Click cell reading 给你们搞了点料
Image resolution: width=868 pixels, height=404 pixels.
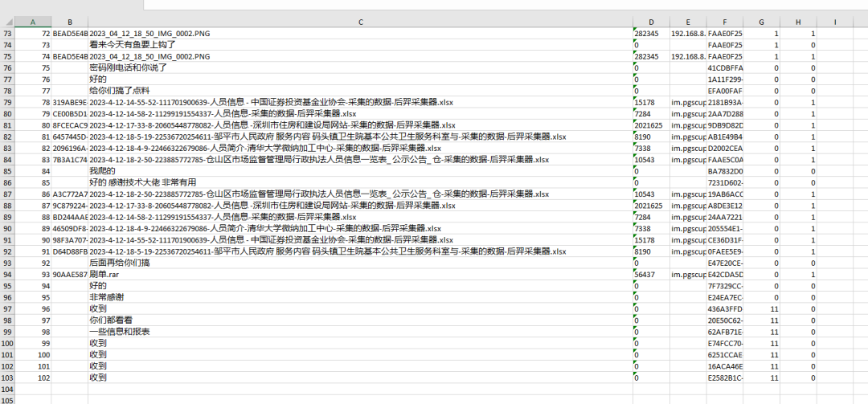point(360,91)
